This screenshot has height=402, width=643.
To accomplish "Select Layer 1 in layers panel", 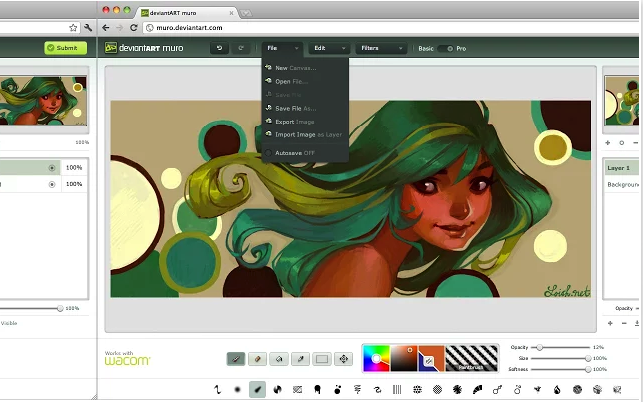I will point(622,168).
